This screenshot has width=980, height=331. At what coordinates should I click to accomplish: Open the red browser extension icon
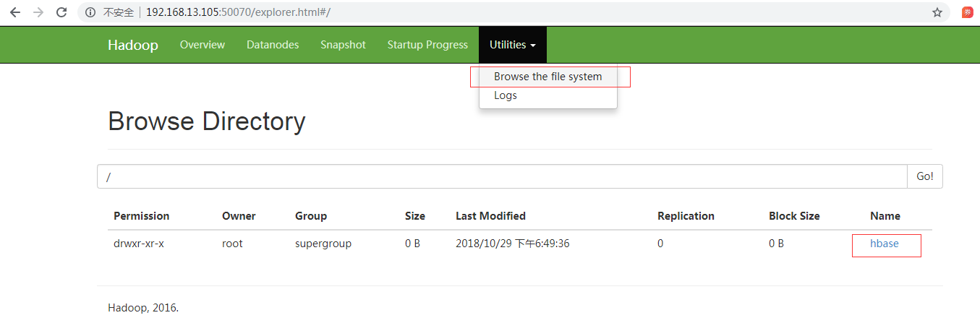[967, 12]
